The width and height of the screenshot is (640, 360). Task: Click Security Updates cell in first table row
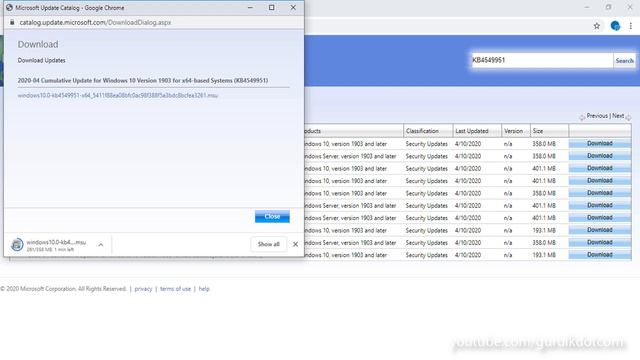[427, 144]
